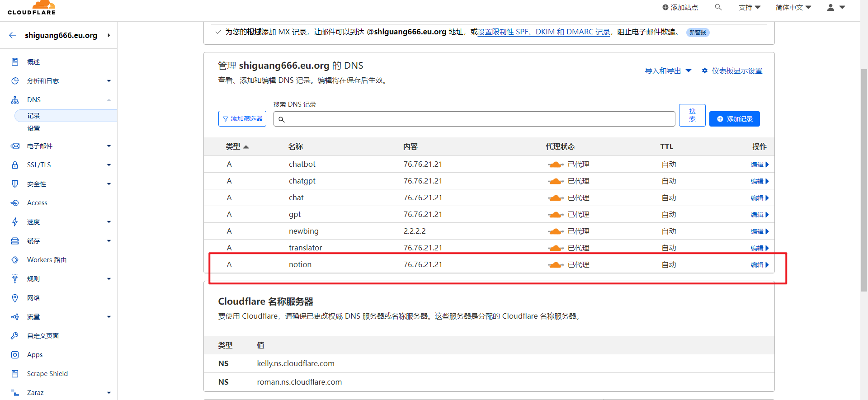Click the Access login icon
Viewport: 868px width, 400px height.
tap(15, 203)
